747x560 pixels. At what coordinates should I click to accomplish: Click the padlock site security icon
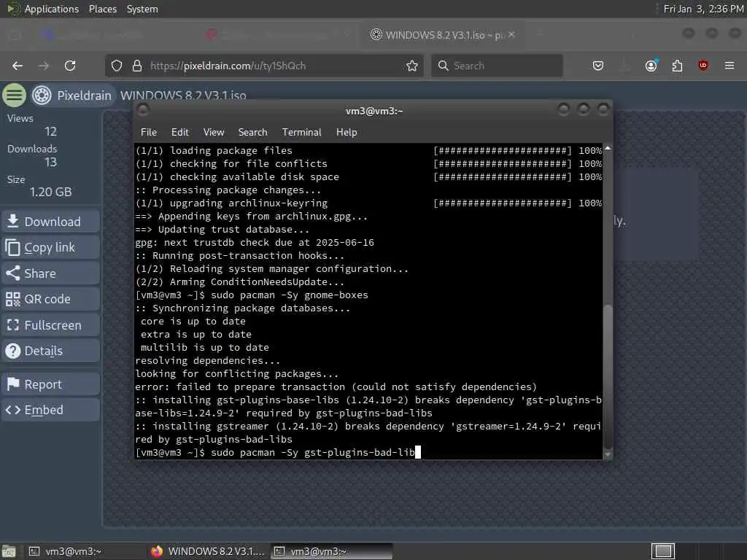point(137,66)
